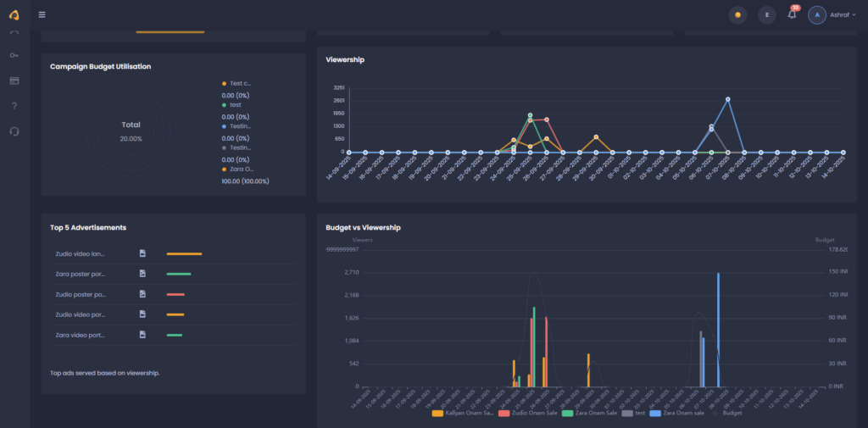Open the help question mark icon

click(x=14, y=106)
